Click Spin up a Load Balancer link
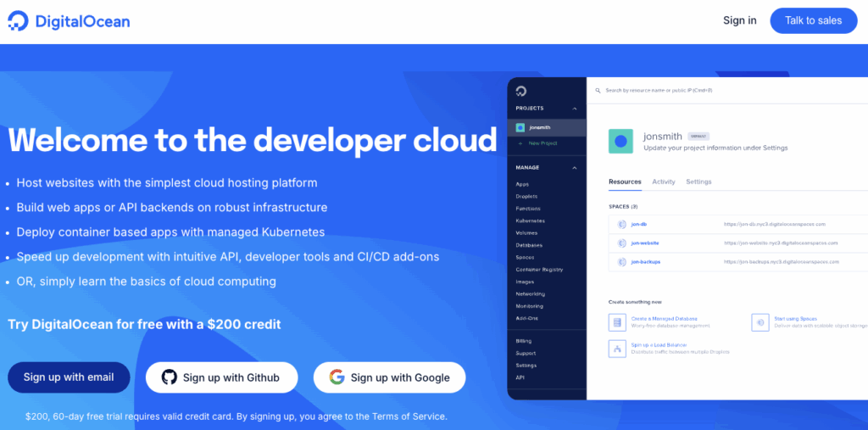The width and height of the screenshot is (868, 430). [659, 345]
